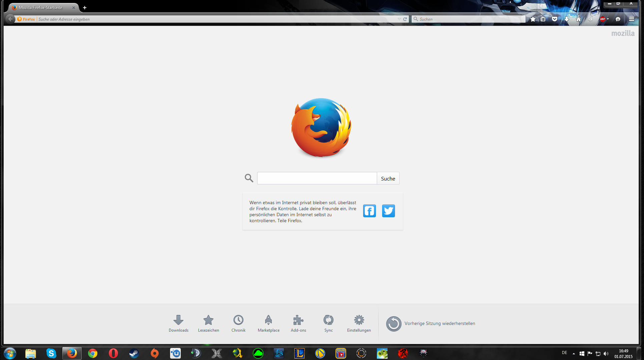Open Lesezeichen bookmarks library shortcut

(208, 323)
